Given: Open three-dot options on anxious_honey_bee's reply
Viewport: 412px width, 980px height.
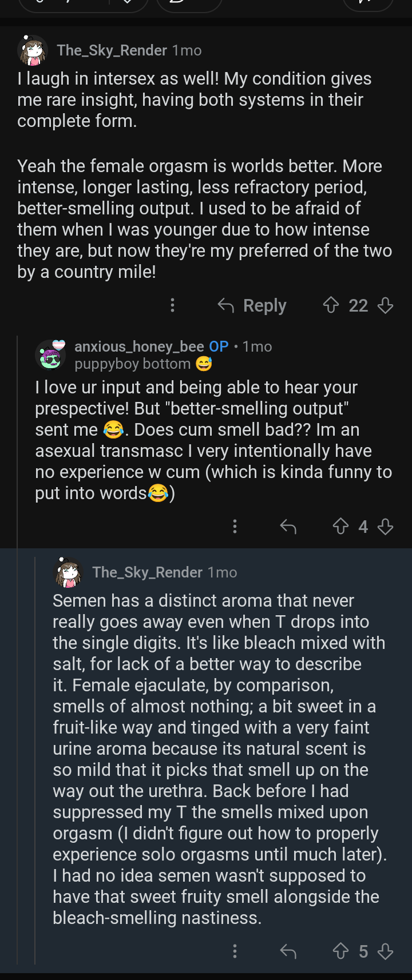Looking at the screenshot, I should click(235, 526).
